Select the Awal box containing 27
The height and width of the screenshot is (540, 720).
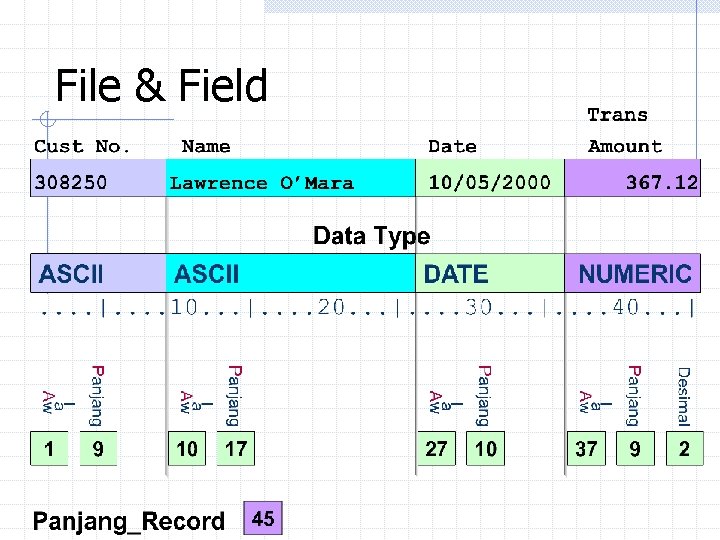point(436,449)
